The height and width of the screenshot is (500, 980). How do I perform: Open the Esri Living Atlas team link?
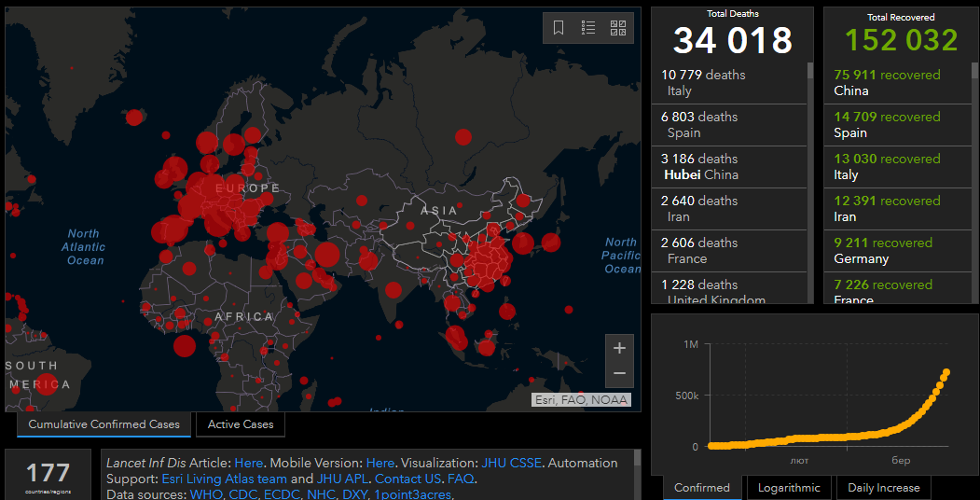225,479
